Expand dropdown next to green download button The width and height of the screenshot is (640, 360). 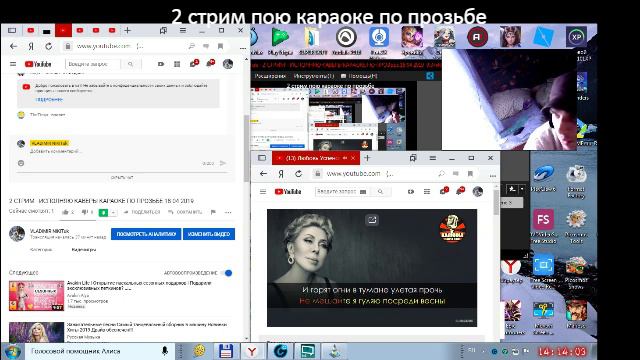coord(113,212)
